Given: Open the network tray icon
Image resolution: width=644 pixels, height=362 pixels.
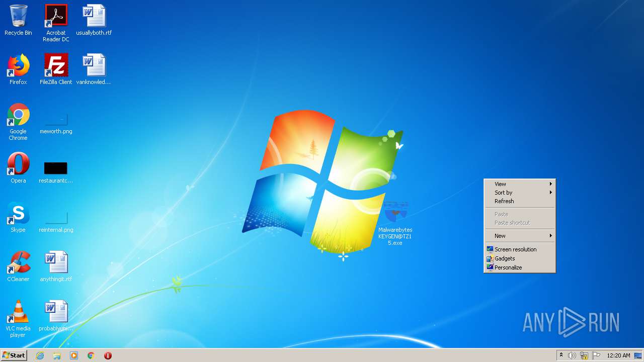Looking at the screenshot, I should (x=584, y=355).
